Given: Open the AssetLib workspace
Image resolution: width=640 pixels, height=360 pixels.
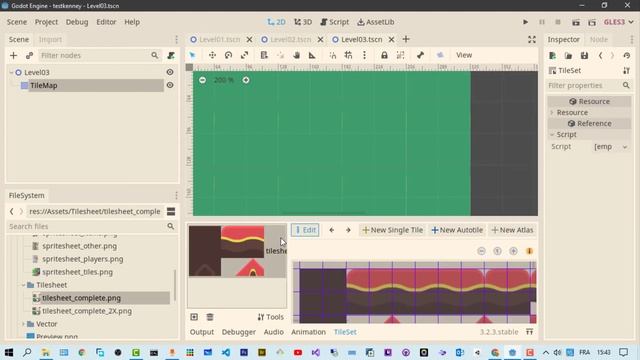Looking at the screenshot, I should click(376, 22).
